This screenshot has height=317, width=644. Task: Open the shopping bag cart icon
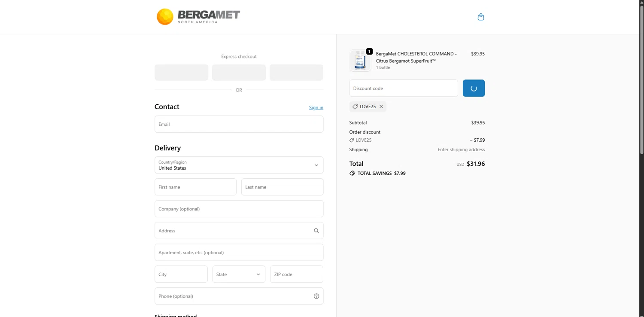tap(481, 17)
